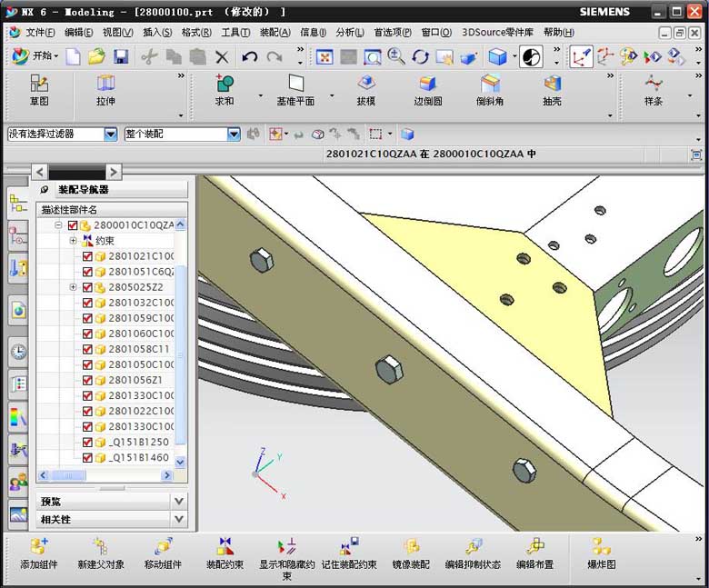The width and height of the screenshot is (709, 588).
Task: Toggle checkbox for component 2801051C6Q
Action: (87, 272)
